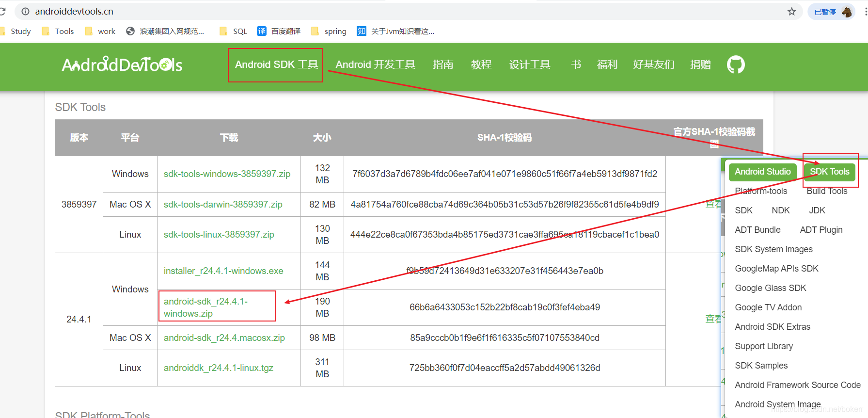Click the 98 MB size cell
Image resolution: width=868 pixels, height=418 pixels.
pyautogui.click(x=322, y=338)
